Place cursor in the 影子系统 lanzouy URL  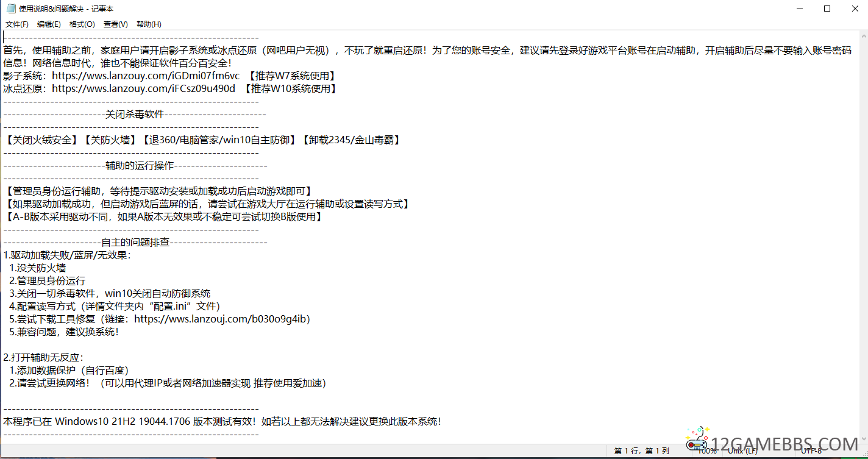pos(146,76)
